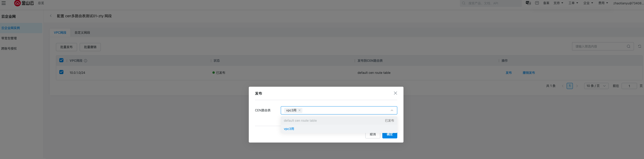This screenshot has height=159, width=644.
Task: Open the hamburger navigation menu
Action: (4, 3)
